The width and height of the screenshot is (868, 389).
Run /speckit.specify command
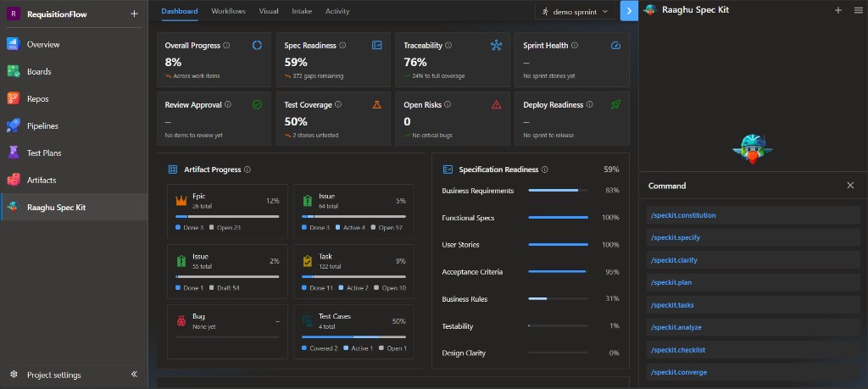pos(753,237)
